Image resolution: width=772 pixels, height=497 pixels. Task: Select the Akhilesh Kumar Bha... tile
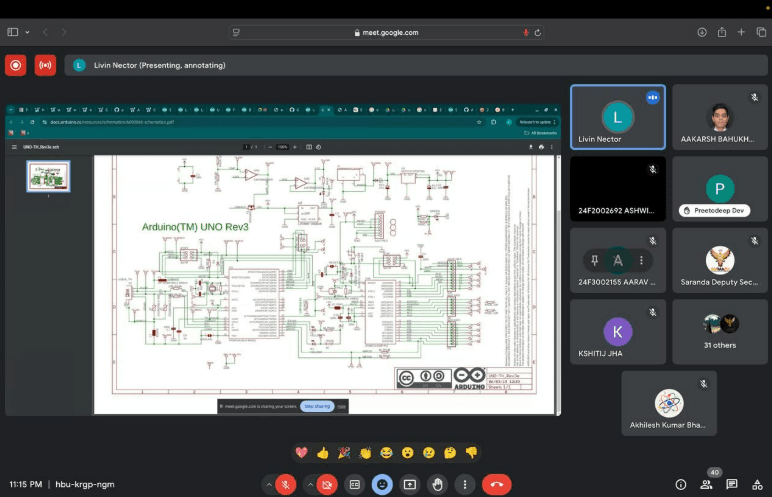pos(669,403)
